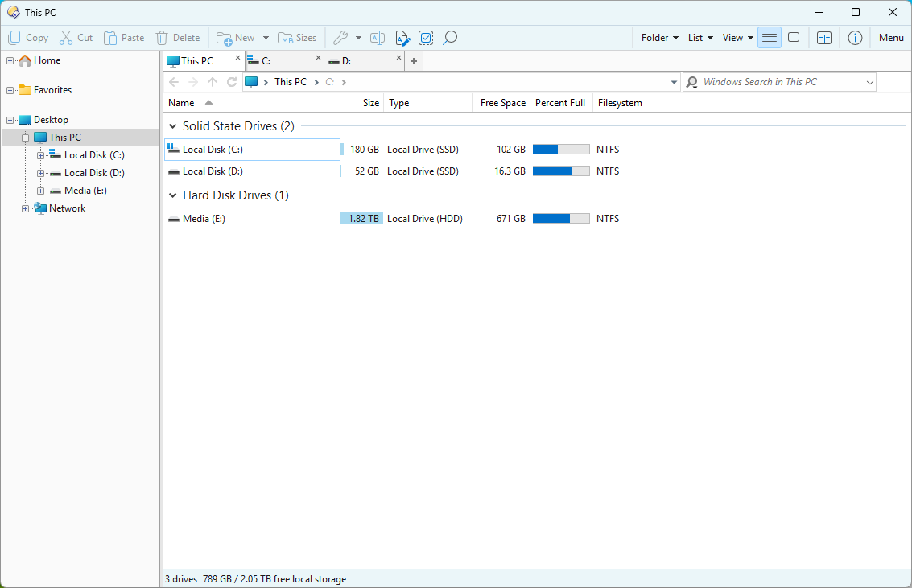912x588 pixels.
Task: Open the Folder dropdown menu
Action: pos(659,38)
